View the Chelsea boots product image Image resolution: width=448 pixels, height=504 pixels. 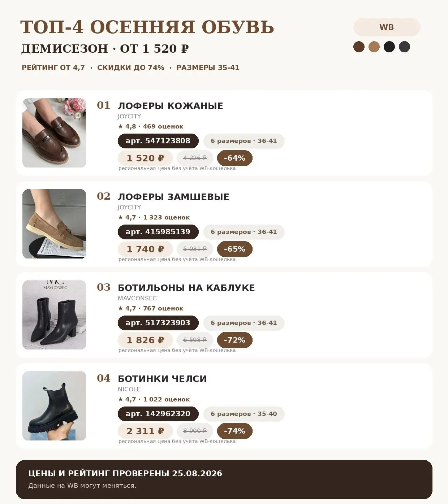point(54,406)
